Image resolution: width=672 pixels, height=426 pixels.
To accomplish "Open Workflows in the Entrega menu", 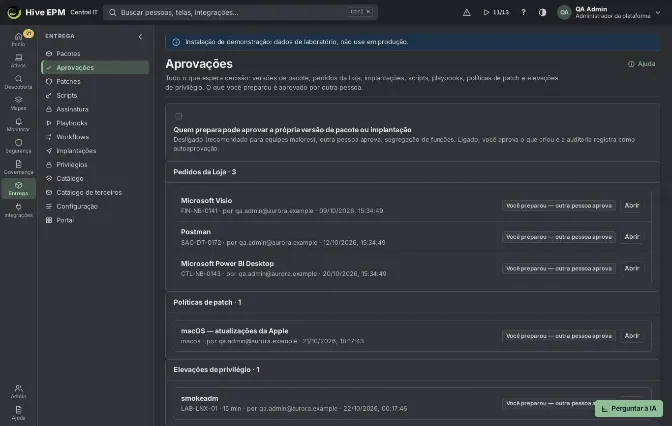I will (x=95, y=137).
